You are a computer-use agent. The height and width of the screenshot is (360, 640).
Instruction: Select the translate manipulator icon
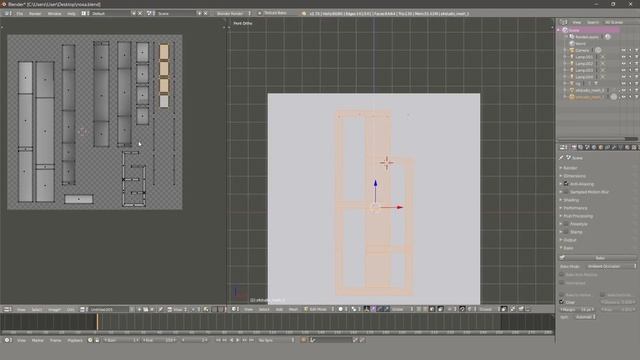pos(373,309)
